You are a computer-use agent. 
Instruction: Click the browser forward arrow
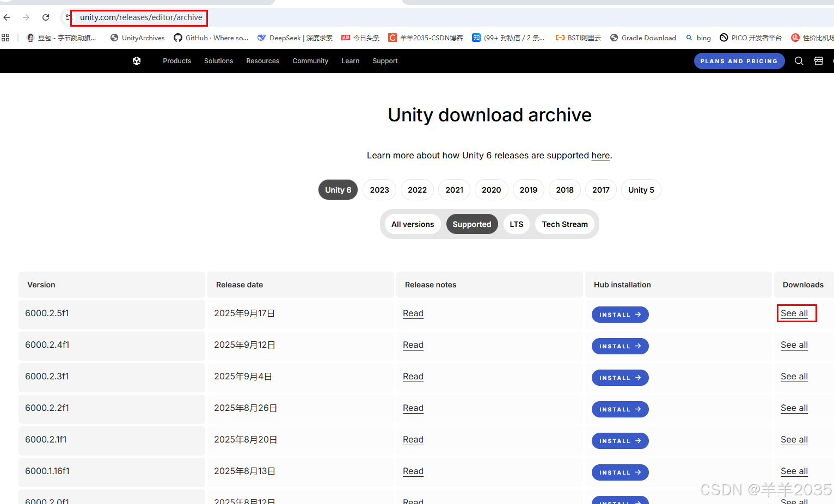26,17
